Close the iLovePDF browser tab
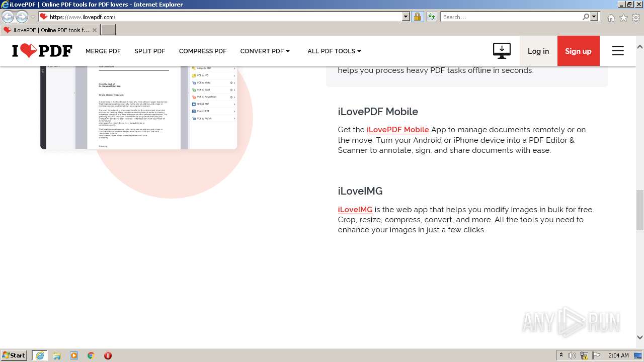The image size is (644, 362). 95,30
